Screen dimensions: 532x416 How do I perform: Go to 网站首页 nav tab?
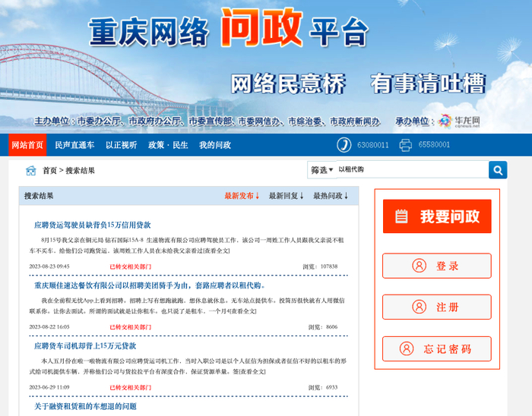[x=27, y=145]
